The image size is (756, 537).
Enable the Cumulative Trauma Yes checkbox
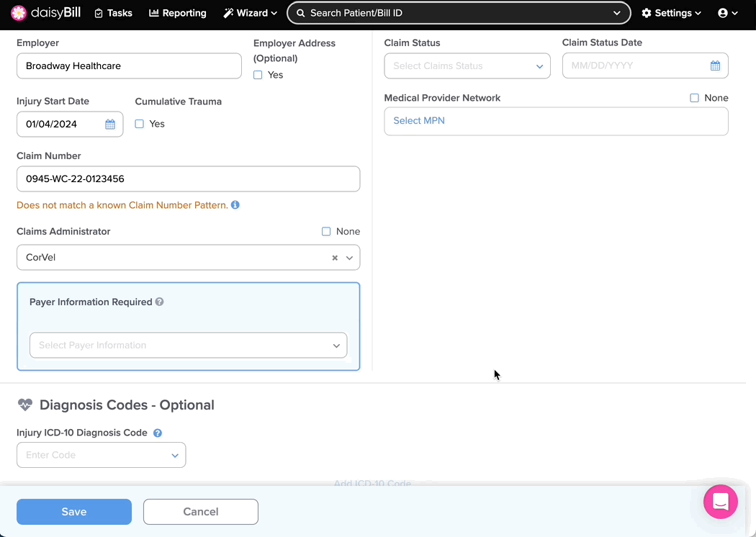[140, 124]
